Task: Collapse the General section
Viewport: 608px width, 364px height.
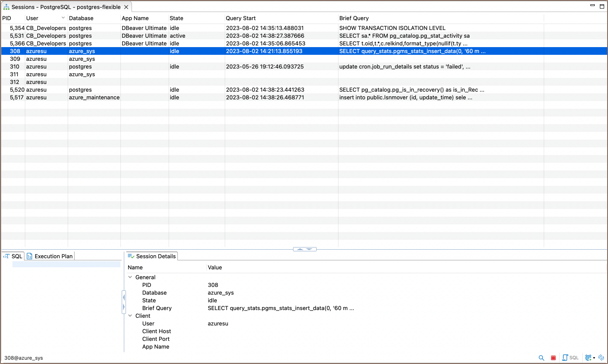Action: coord(130,277)
